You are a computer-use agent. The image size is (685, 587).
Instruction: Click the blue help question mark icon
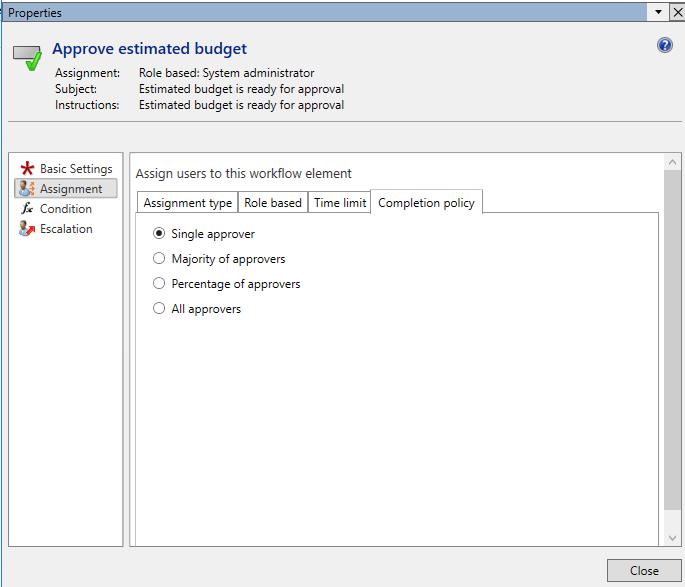(665, 46)
